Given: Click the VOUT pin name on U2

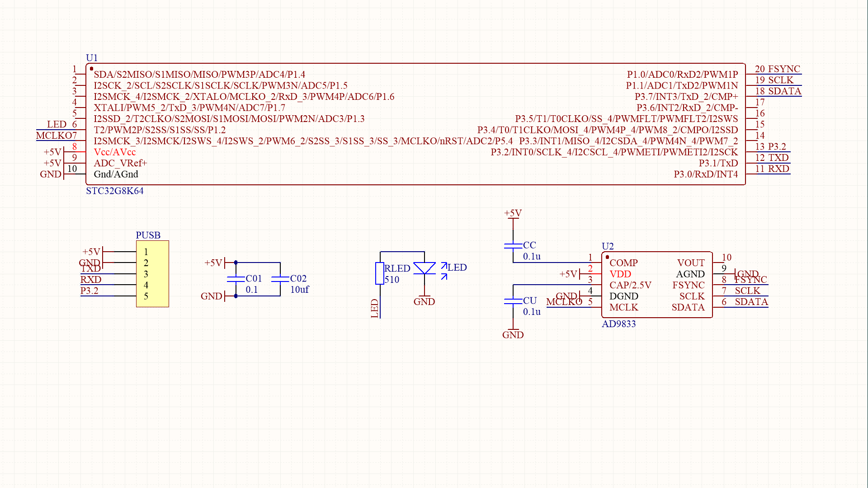Looking at the screenshot, I should tap(691, 263).
